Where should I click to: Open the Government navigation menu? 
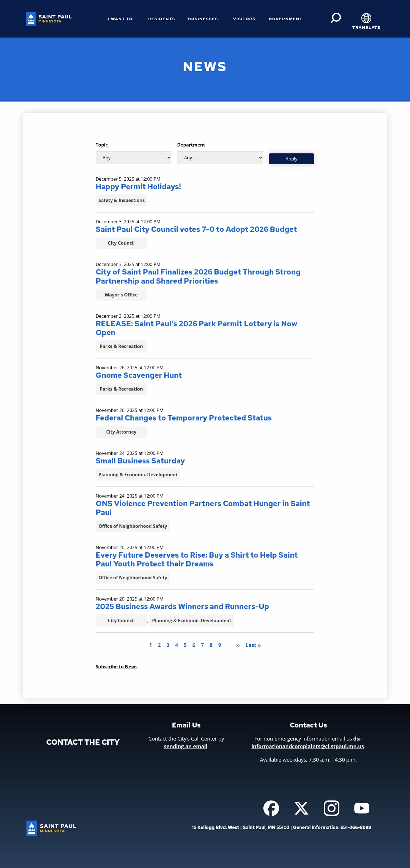(285, 19)
